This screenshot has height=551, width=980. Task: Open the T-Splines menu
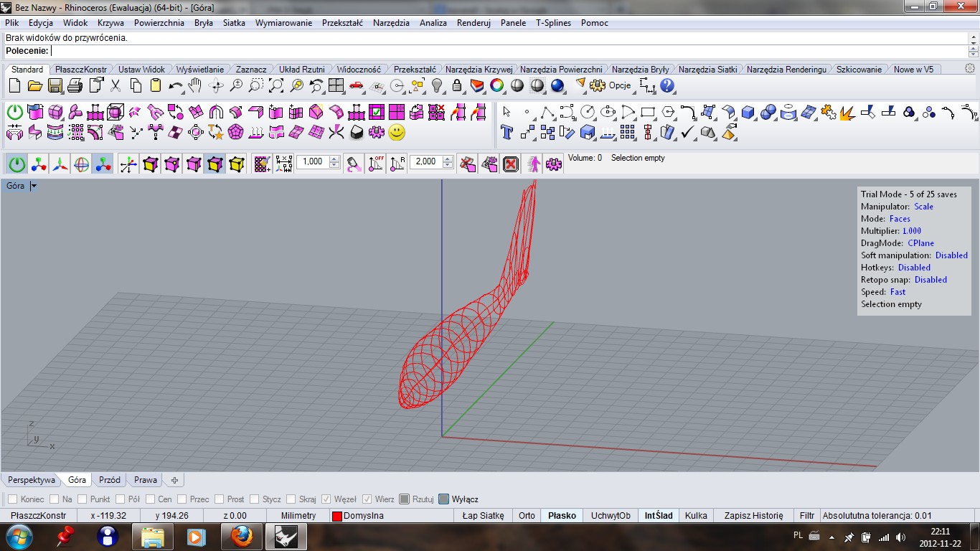[553, 23]
